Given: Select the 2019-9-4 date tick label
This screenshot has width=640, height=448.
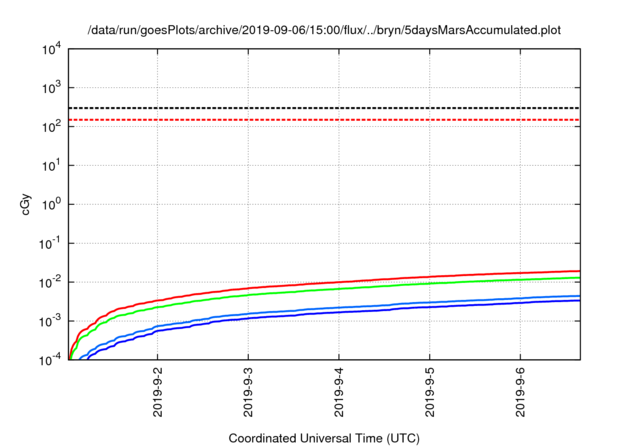Looking at the screenshot, I should [x=339, y=392].
